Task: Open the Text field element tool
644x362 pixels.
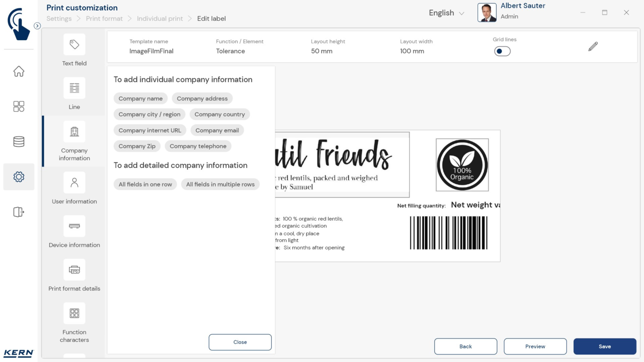Action: click(74, 50)
